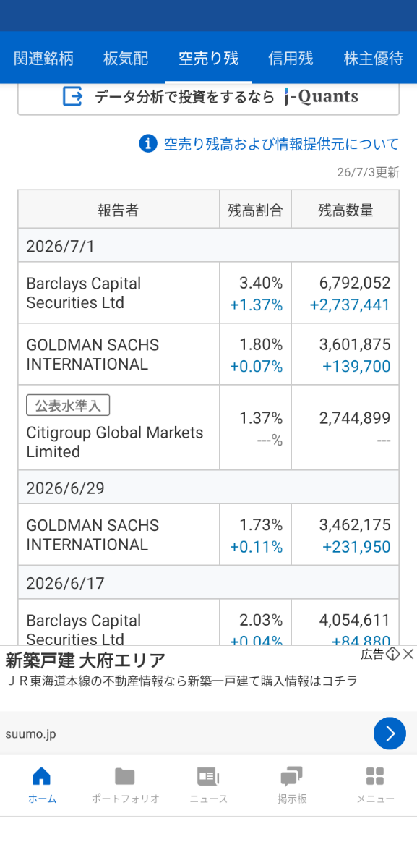Tap the suumo.jp ad domain text
Image resolution: width=417 pixels, height=868 pixels.
(x=30, y=734)
